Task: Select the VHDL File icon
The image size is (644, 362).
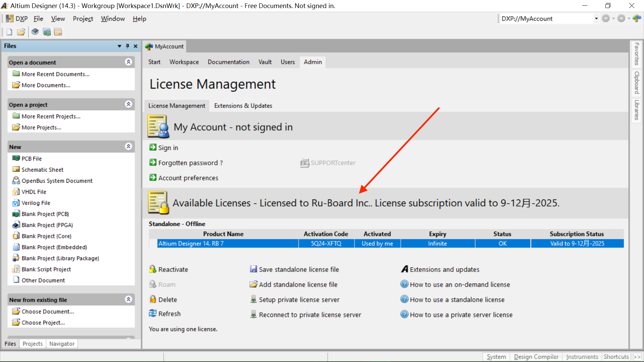Action: 16,191
